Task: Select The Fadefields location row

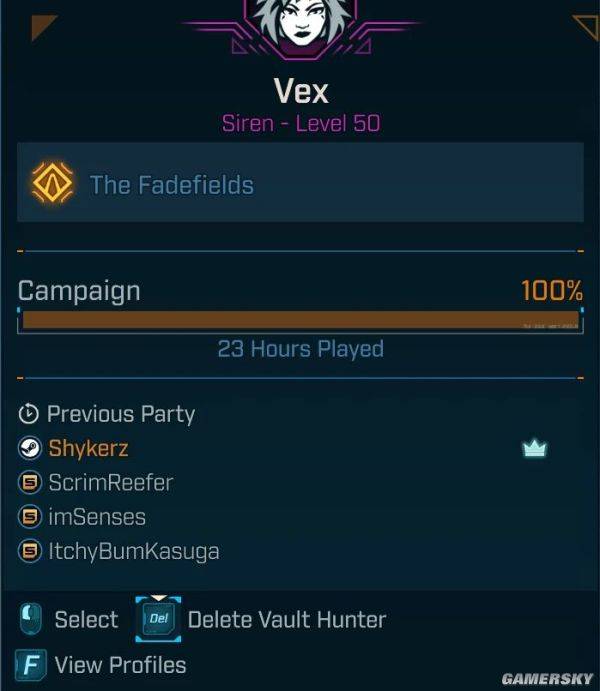Action: click(300, 182)
